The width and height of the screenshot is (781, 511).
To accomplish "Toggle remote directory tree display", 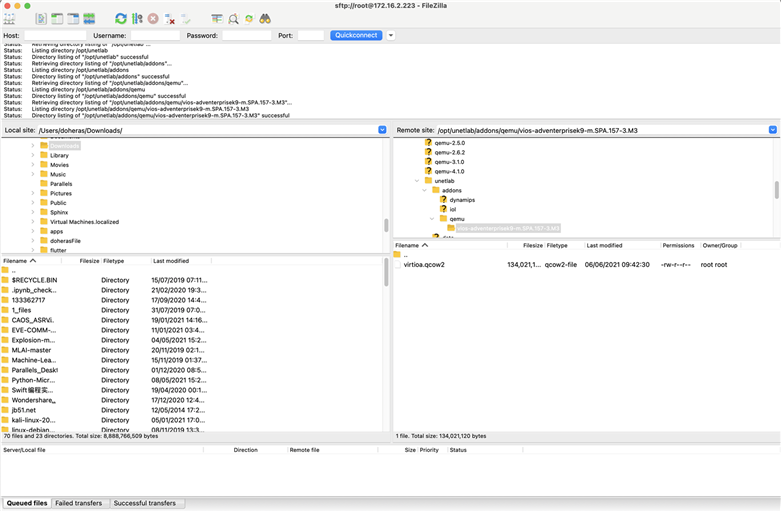I will tap(73, 19).
